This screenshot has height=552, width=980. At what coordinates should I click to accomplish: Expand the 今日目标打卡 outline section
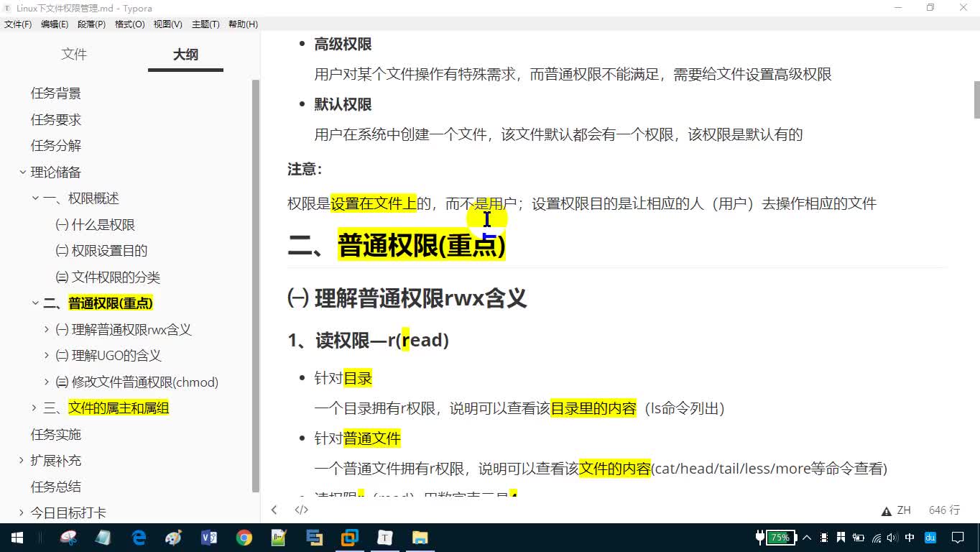(22, 513)
